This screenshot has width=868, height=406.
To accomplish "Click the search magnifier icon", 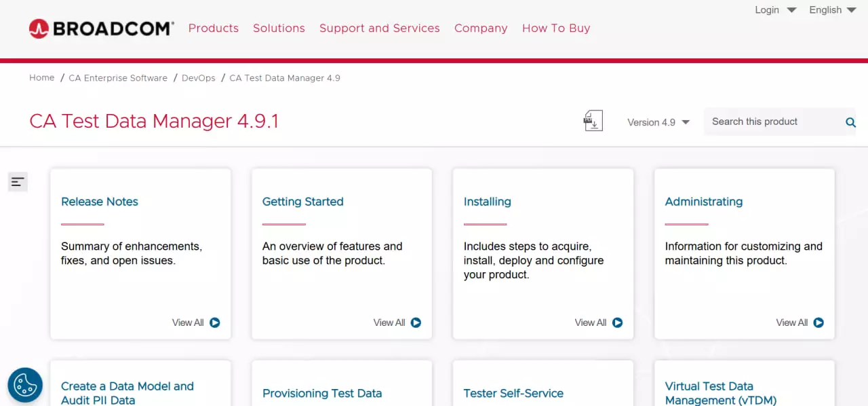I will 850,122.
